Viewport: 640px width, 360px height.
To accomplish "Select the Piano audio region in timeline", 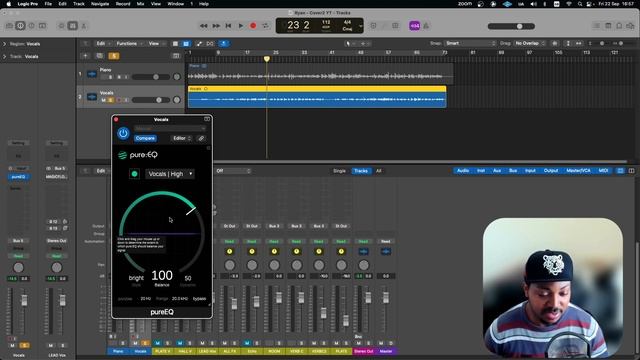I will (x=320, y=73).
